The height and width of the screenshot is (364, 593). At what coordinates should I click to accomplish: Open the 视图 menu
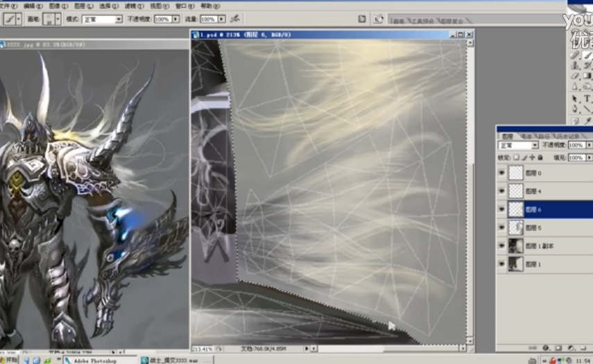(160, 6)
